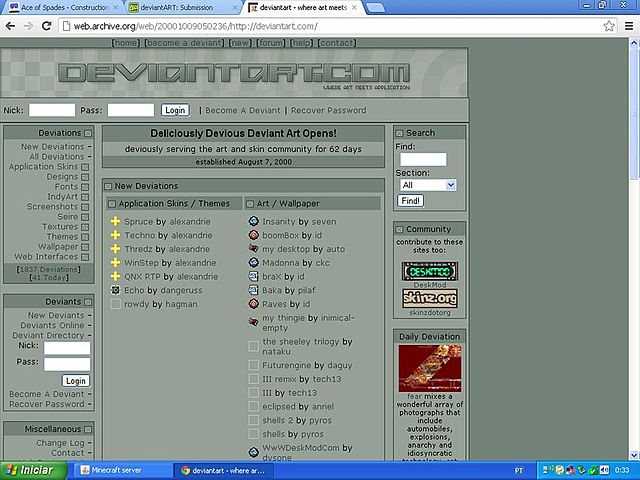640x480 pixels.
Task: Open the DeskMod banner image
Action: click(x=430, y=271)
